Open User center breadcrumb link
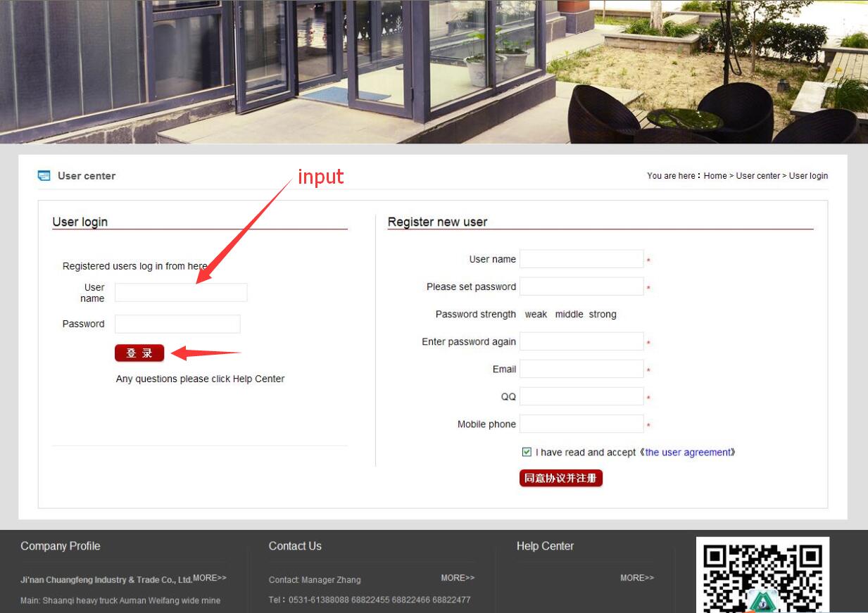The image size is (868, 613). pyautogui.click(x=758, y=176)
